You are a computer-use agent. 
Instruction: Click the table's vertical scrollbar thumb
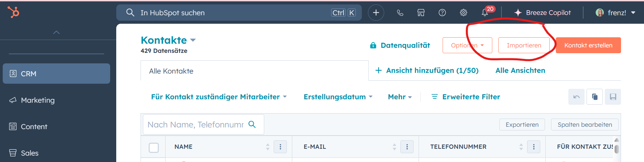click(617, 149)
